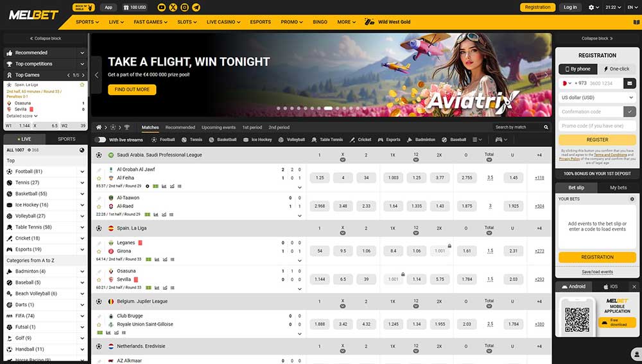Switch to the 1st period tab
Image resolution: width=642 pixels, height=364 pixels.
tap(252, 127)
